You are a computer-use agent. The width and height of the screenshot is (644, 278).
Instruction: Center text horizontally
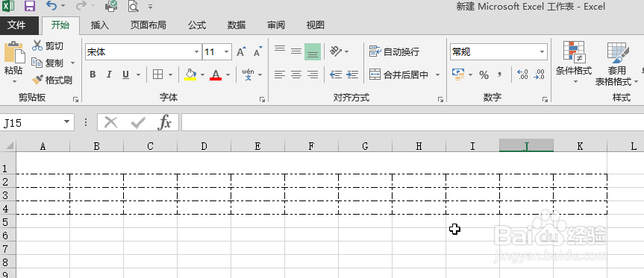[x=296, y=75]
